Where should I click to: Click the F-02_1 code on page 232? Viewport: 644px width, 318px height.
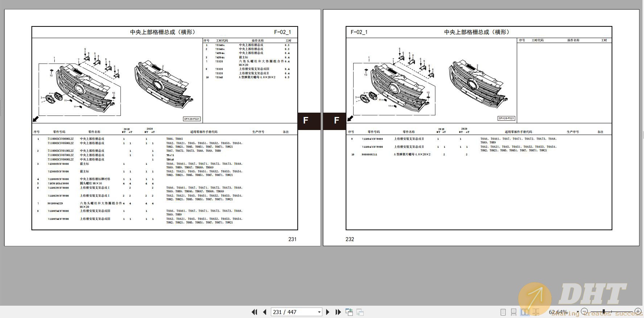coord(359,32)
